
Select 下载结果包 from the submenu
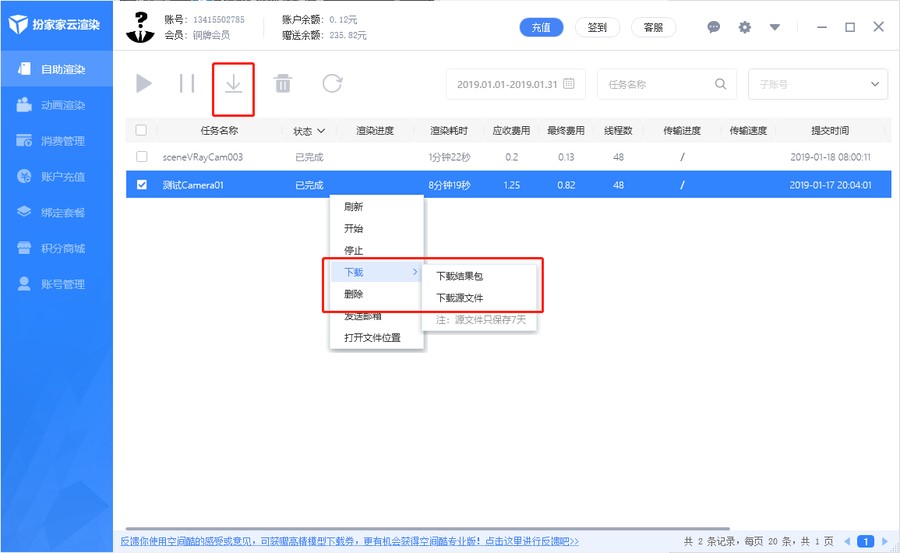tap(460, 276)
